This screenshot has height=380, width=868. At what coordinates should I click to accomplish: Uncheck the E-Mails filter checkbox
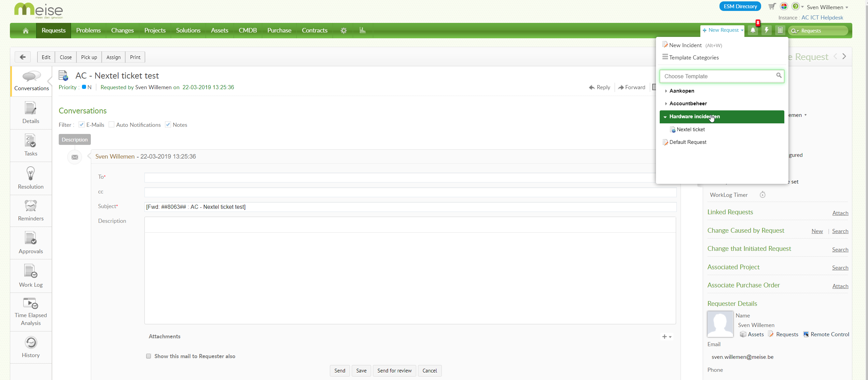[x=82, y=125]
